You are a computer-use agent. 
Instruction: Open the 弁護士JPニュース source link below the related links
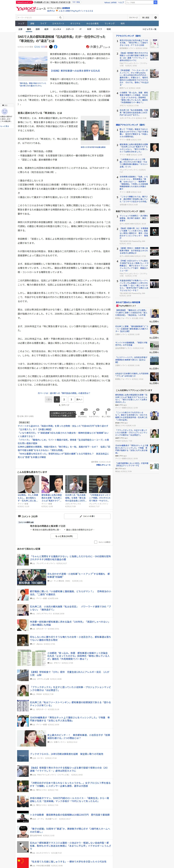(x=103, y=465)
